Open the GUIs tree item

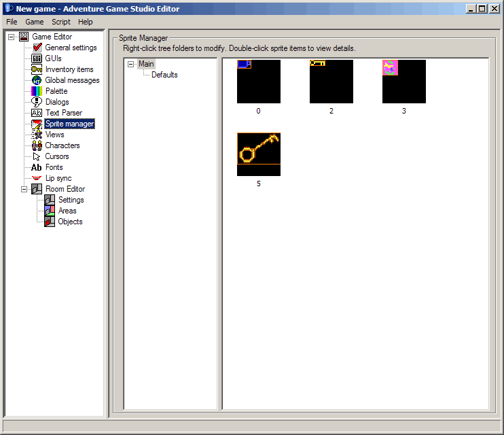click(53, 58)
